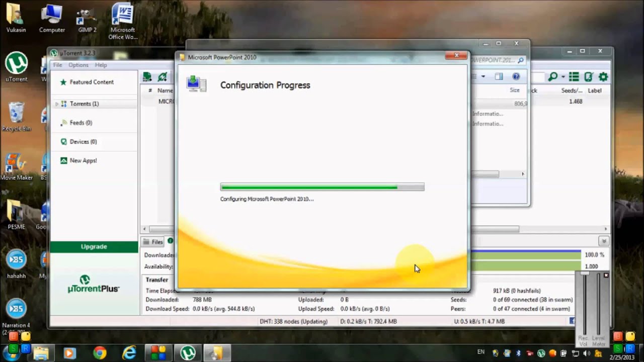
Task: Click the uTorrent tray icon
Action: click(541, 353)
